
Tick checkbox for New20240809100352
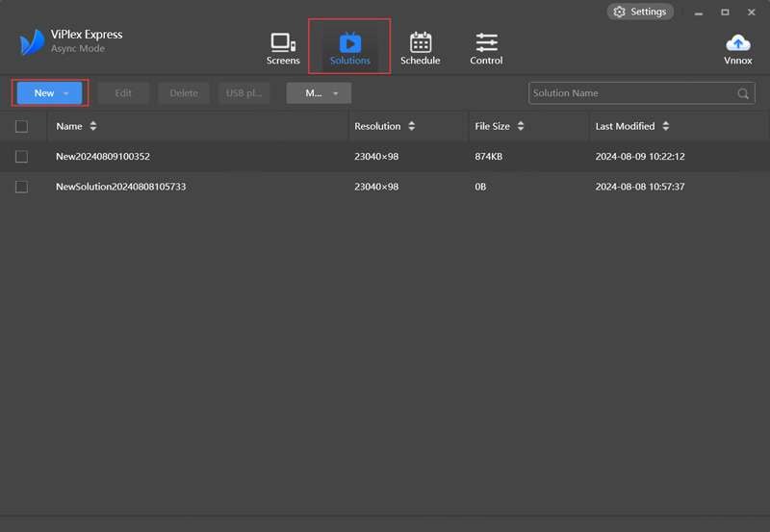[21, 157]
